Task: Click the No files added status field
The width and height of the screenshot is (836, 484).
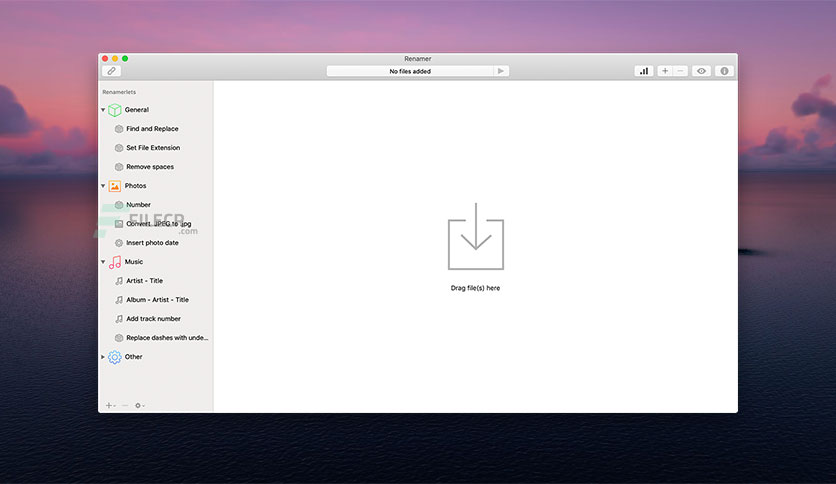Action: (410, 71)
